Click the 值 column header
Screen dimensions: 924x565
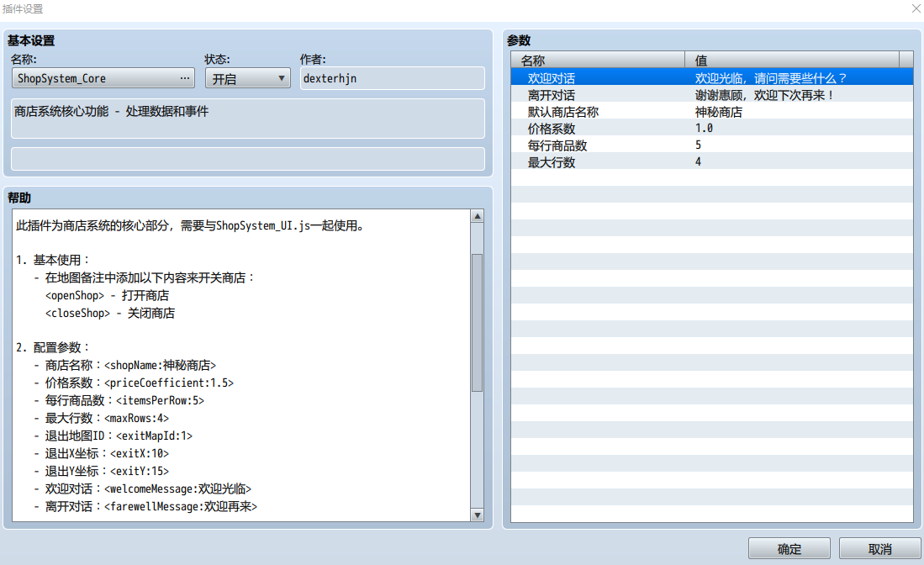[x=792, y=60]
